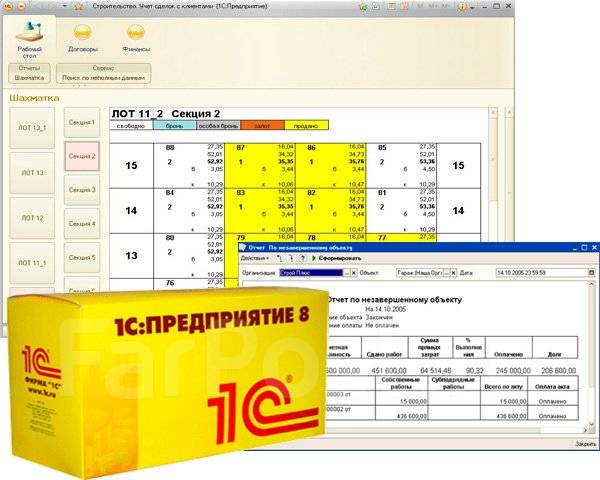The image size is (600, 480).
Task: Click the свободно legend cell
Action: (131, 126)
